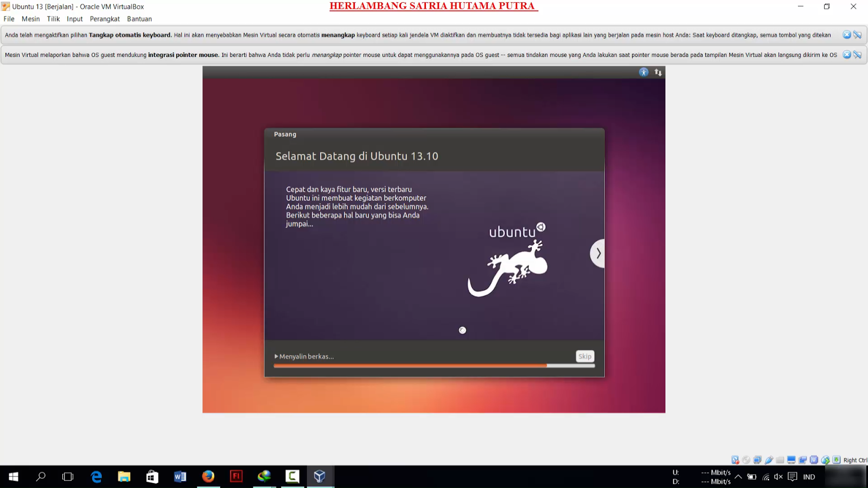
Task: Switch to Microsoft Word on taskbar
Action: tap(180, 477)
